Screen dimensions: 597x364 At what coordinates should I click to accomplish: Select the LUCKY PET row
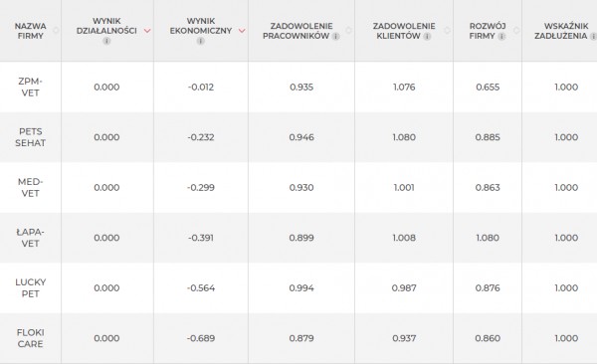click(x=298, y=287)
